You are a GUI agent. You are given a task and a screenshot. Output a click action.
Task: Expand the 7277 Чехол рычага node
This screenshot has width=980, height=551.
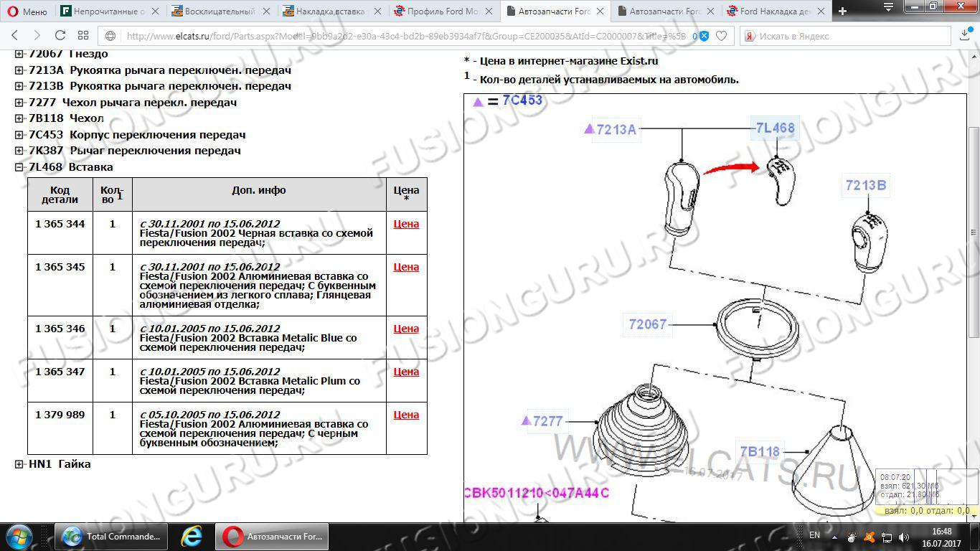click(19, 103)
